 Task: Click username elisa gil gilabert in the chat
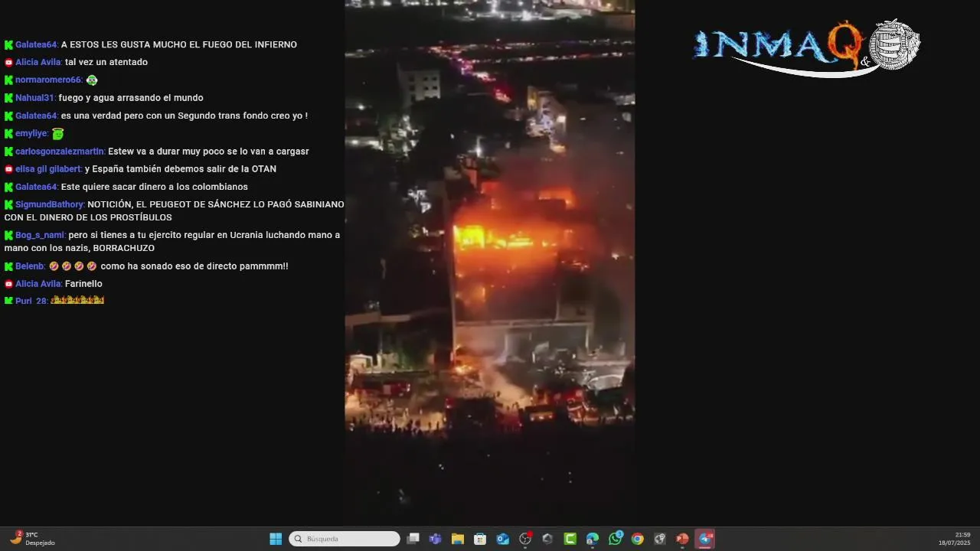(x=48, y=169)
